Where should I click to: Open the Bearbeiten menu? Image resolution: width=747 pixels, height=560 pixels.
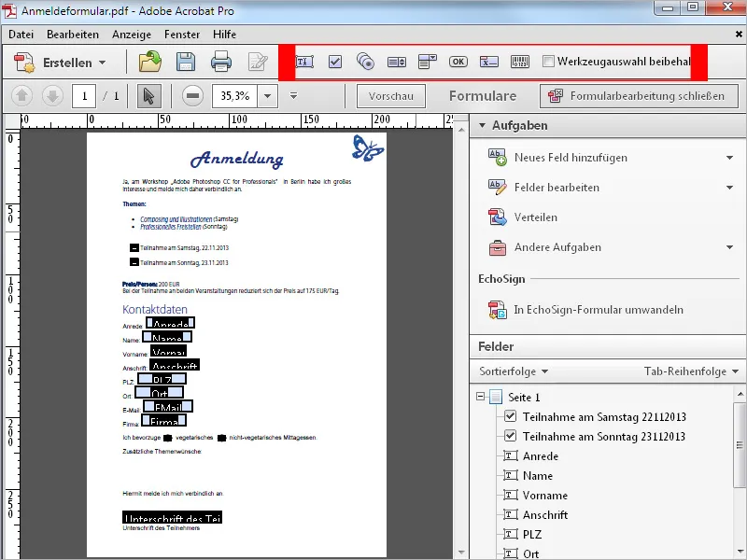pos(73,35)
